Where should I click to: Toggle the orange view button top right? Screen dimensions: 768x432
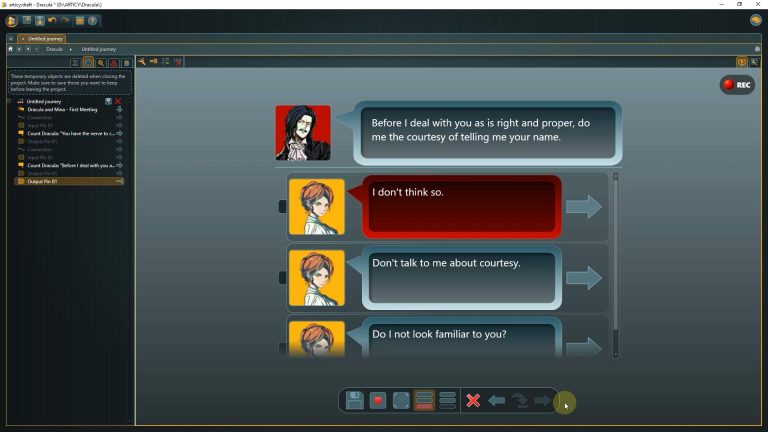742,62
